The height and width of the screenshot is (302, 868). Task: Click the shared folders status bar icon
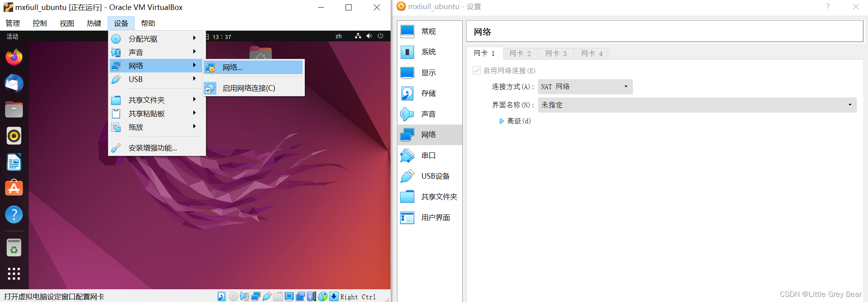click(278, 296)
